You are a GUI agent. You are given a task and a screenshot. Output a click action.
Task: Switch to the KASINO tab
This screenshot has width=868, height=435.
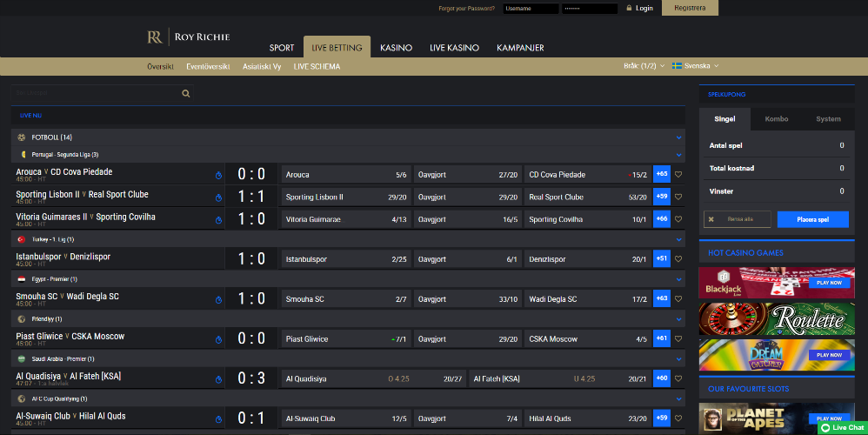point(396,48)
